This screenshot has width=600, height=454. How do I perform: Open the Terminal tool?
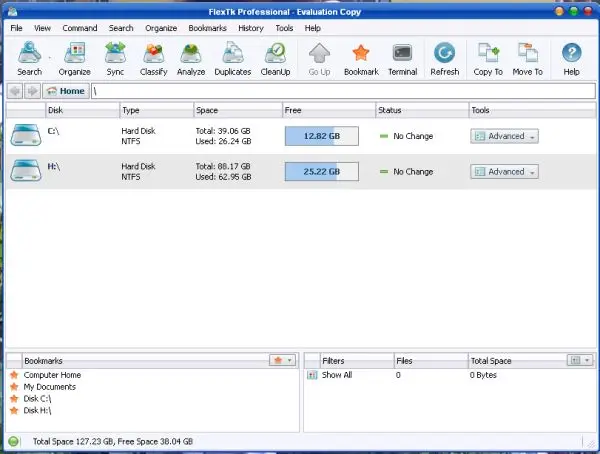402,59
